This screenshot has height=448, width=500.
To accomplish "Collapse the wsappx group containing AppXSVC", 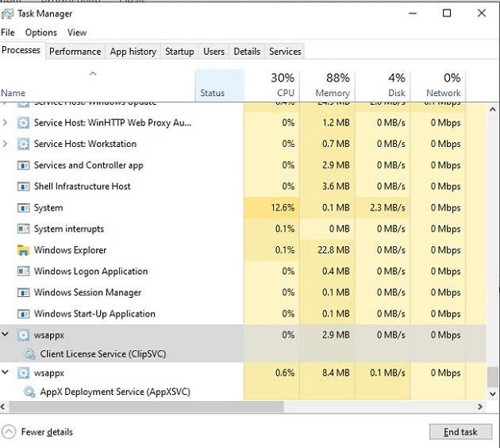I will (5, 372).
